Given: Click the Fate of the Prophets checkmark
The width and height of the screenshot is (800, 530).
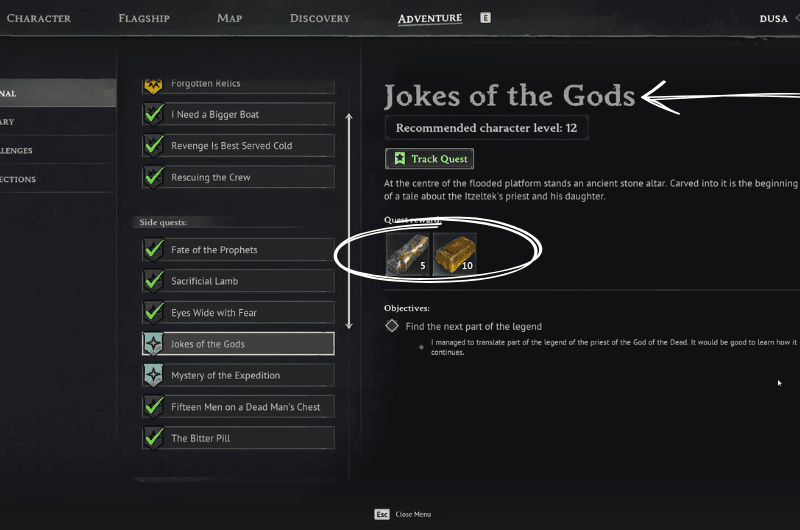Looking at the screenshot, I should (154, 250).
